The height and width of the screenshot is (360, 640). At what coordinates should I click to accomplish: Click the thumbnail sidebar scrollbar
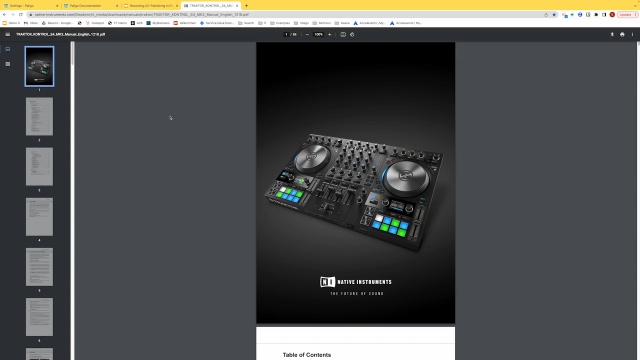(x=73, y=53)
